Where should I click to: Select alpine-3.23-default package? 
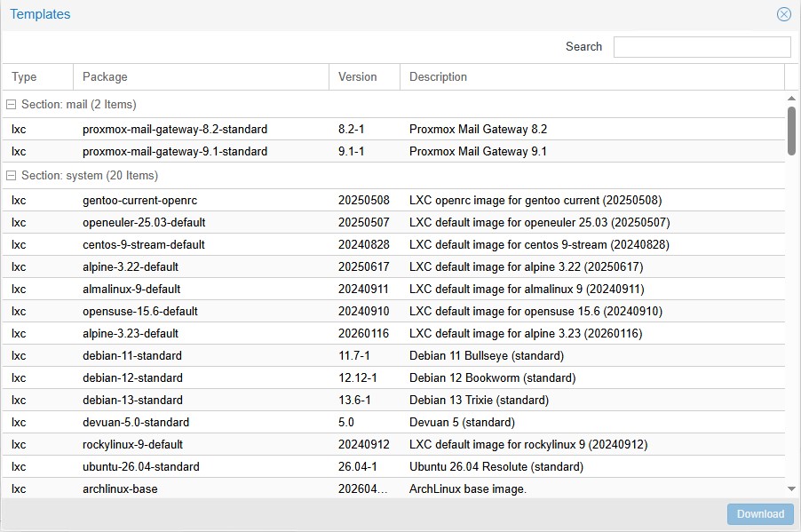coord(131,334)
